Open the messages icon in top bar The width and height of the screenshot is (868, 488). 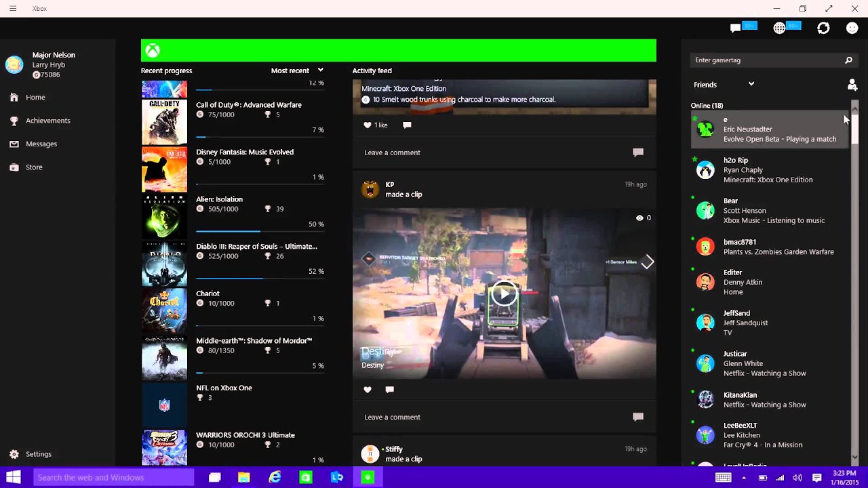point(735,28)
